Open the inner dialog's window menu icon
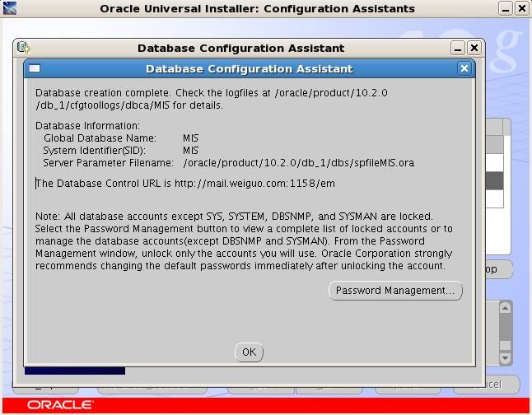Image resolution: width=532 pixels, height=415 pixels. [x=35, y=68]
